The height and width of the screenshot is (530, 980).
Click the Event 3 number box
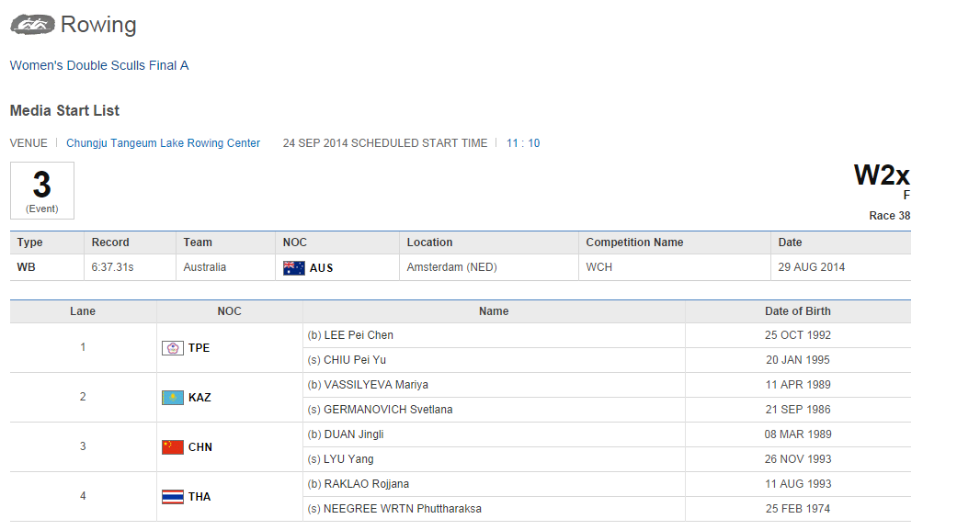(42, 190)
